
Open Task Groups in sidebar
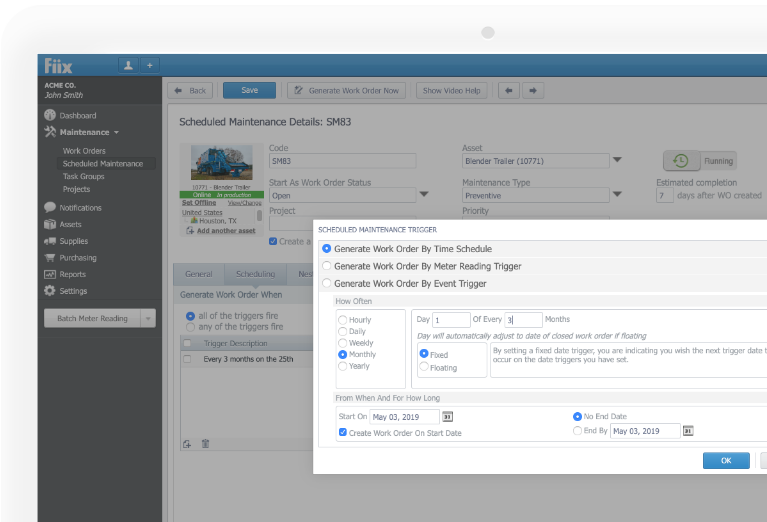[83, 176]
